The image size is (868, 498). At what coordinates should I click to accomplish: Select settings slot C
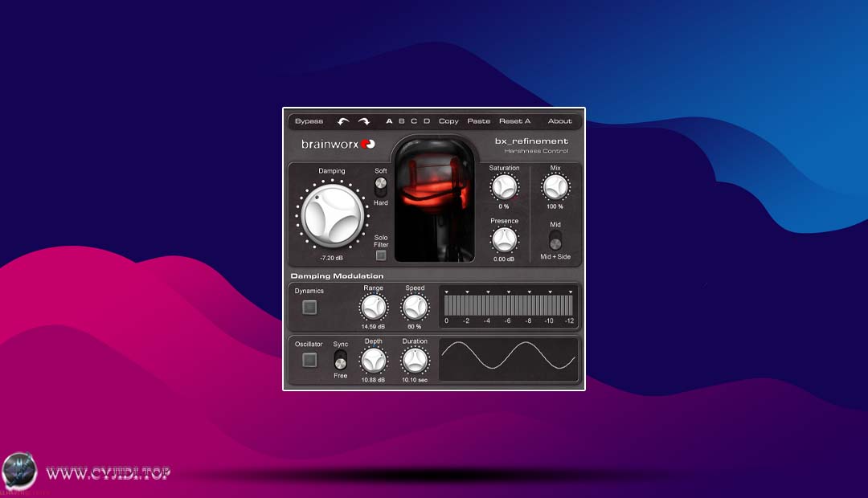[x=414, y=121]
